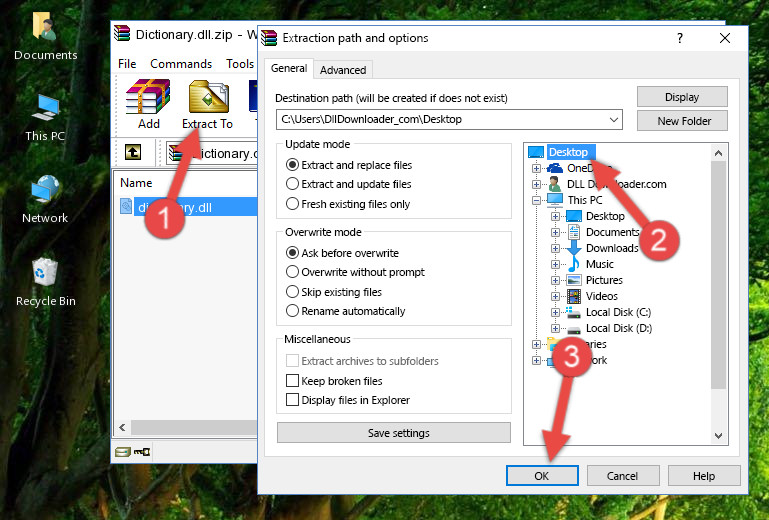769x520 pixels.
Task: Select This PC node in the tree
Action: (585, 200)
